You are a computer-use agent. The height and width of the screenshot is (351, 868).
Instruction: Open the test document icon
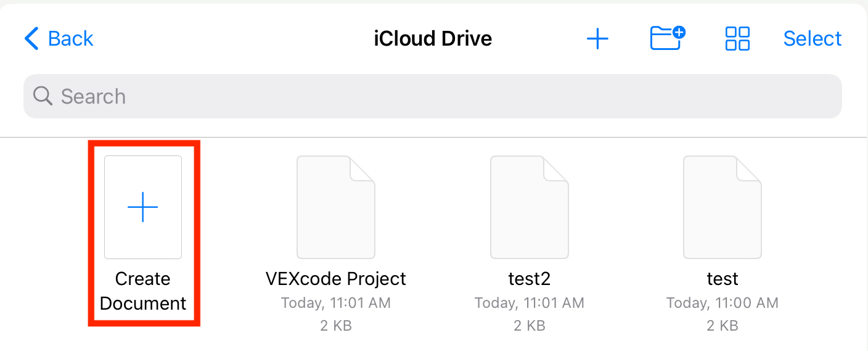(x=723, y=207)
